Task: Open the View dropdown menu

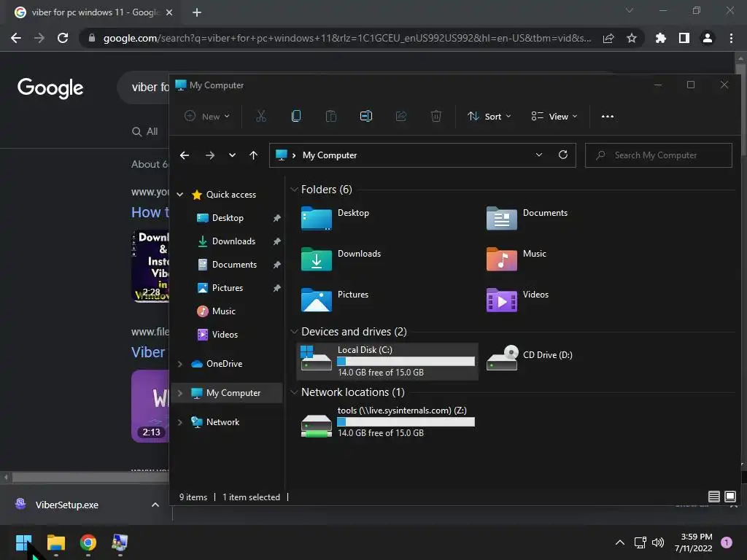Action: coord(554,116)
